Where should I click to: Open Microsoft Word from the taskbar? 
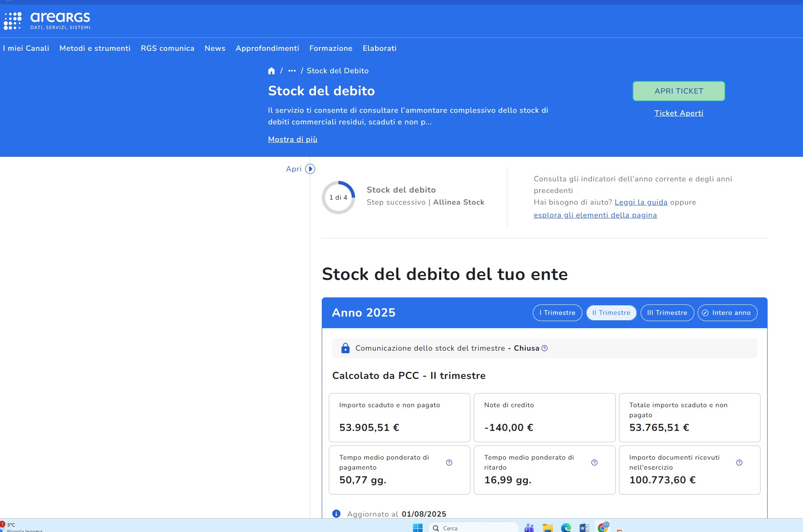[x=584, y=528]
